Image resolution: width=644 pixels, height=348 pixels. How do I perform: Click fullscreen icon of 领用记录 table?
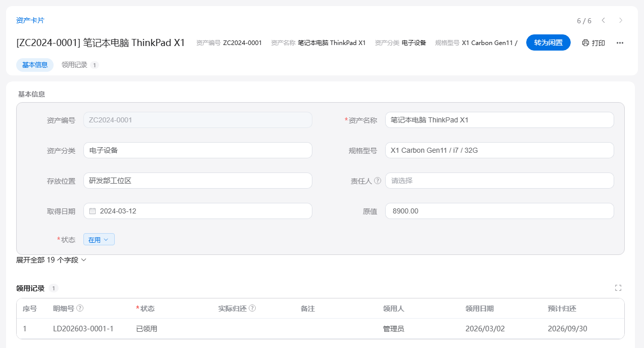[618, 288]
